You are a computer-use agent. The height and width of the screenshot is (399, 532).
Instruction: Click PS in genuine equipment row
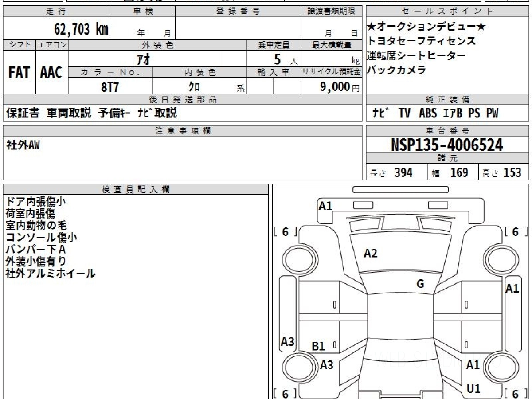[x=474, y=113]
